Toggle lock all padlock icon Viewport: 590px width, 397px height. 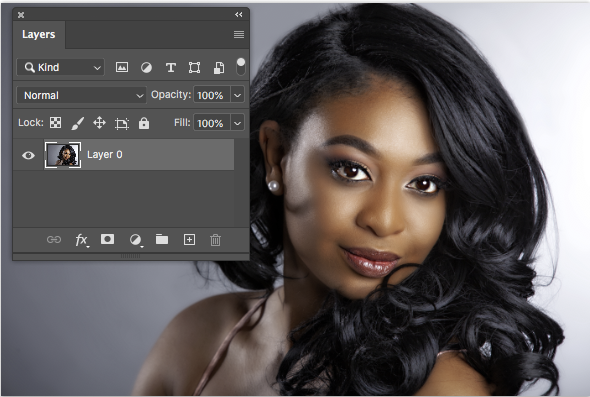[144, 123]
